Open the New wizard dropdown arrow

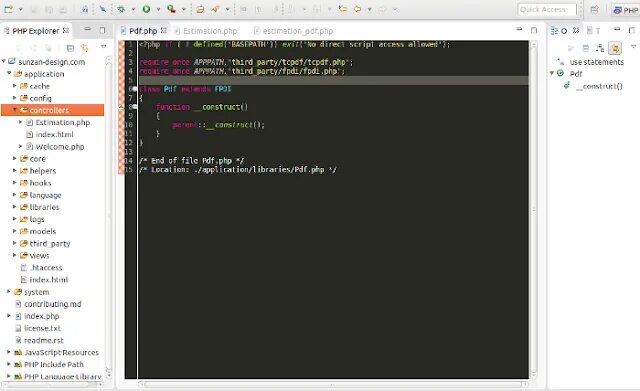coord(20,9)
